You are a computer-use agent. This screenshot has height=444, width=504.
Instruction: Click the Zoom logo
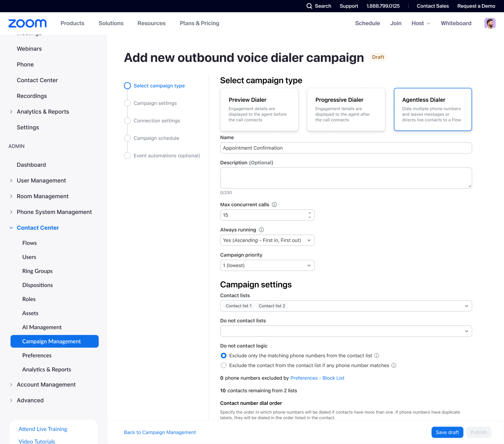(x=27, y=23)
